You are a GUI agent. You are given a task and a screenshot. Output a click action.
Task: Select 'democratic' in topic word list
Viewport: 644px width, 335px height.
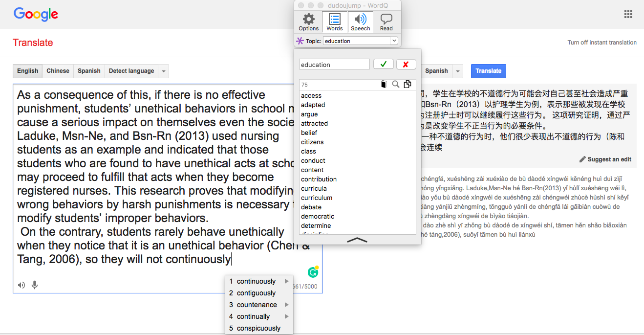[318, 216]
